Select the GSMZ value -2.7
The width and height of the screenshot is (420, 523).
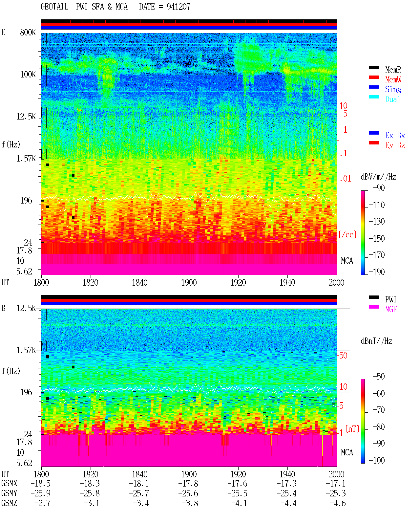point(43,503)
